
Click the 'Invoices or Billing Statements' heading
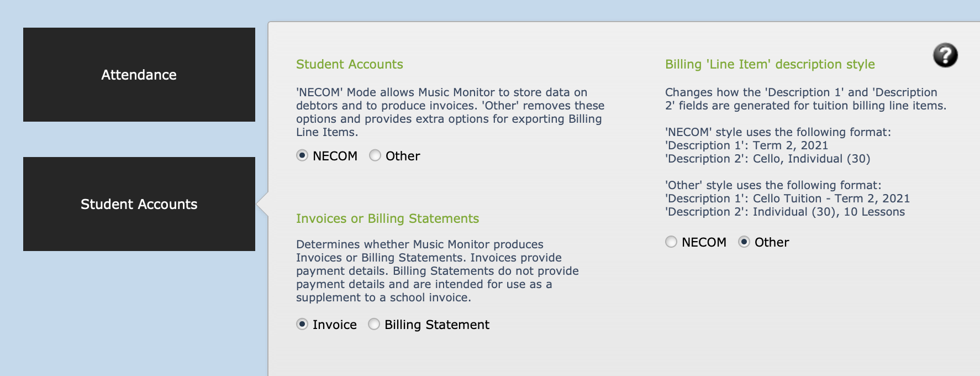click(x=387, y=218)
